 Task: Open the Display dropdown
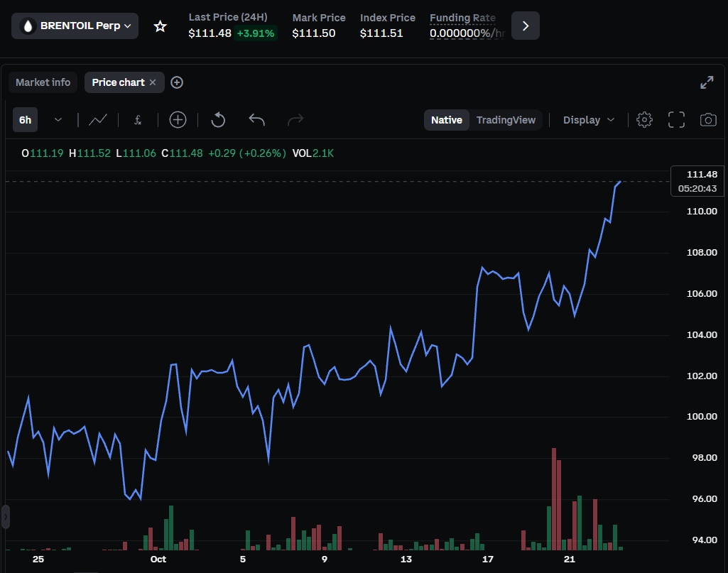pos(588,120)
